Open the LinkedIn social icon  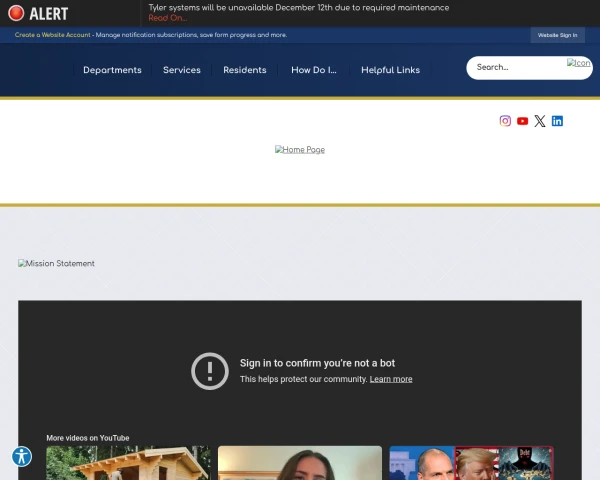click(x=557, y=121)
